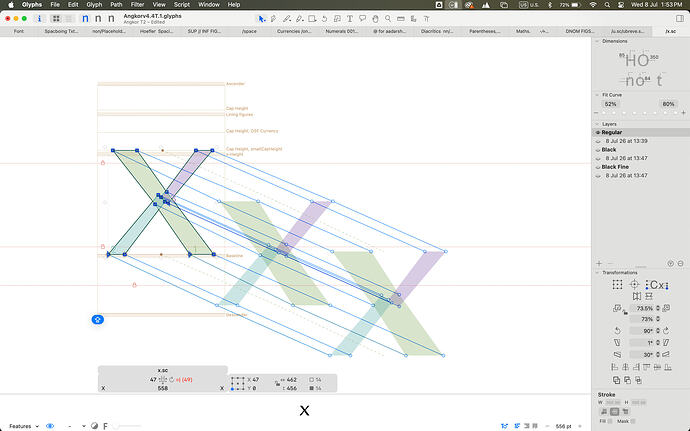
Task: Select the Select (arrow) tool
Action: pos(262,19)
